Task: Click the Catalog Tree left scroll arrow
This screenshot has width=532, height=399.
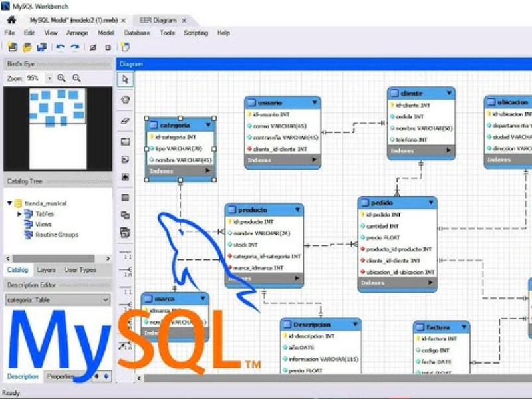Action: 7,259
